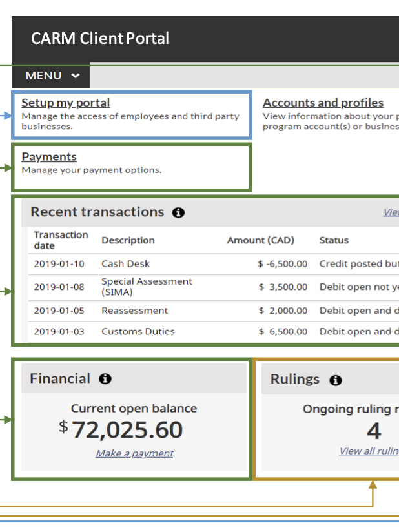Select the 2019-01-05 transaction date
This screenshot has width=399, height=532.
(x=59, y=311)
